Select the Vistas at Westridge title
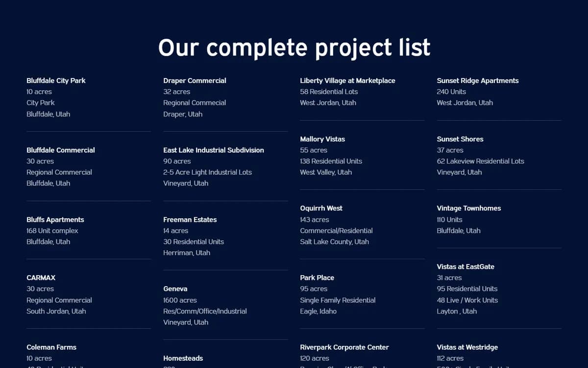The height and width of the screenshot is (368, 588). click(467, 347)
